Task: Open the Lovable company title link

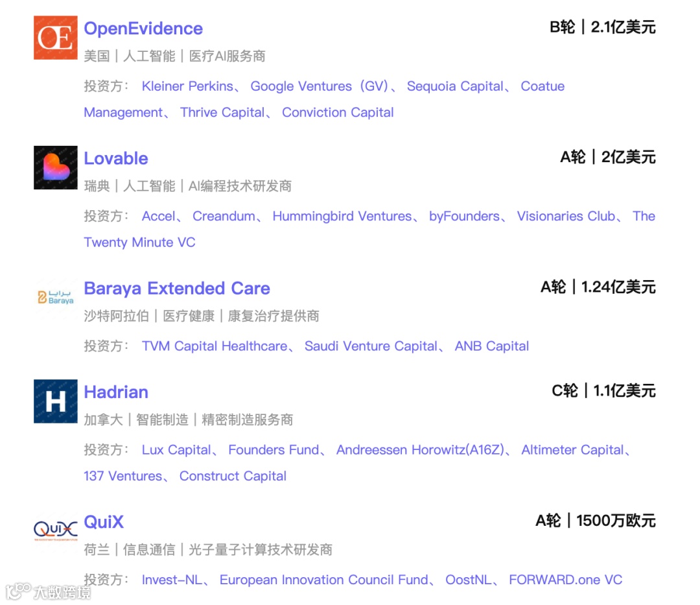Action: 116,158
